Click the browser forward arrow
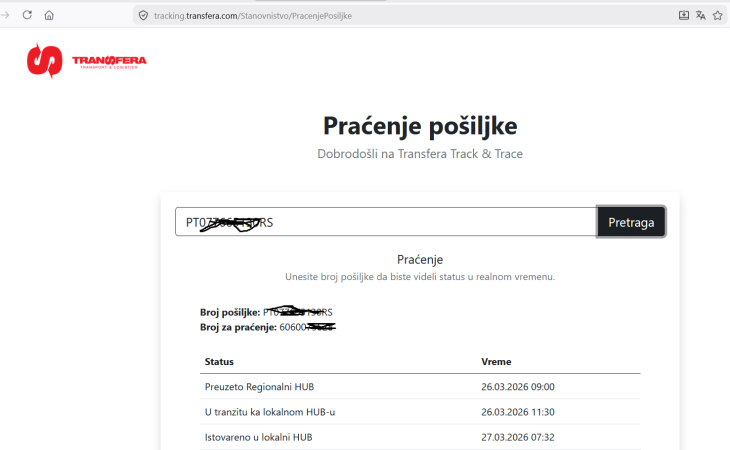This screenshot has width=730, height=450. pyautogui.click(x=5, y=15)
